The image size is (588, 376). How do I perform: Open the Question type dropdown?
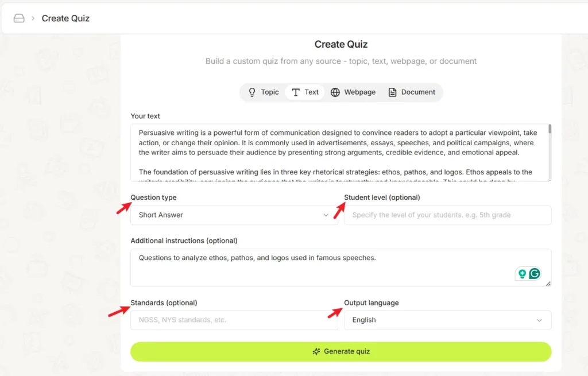pos(234,215)
